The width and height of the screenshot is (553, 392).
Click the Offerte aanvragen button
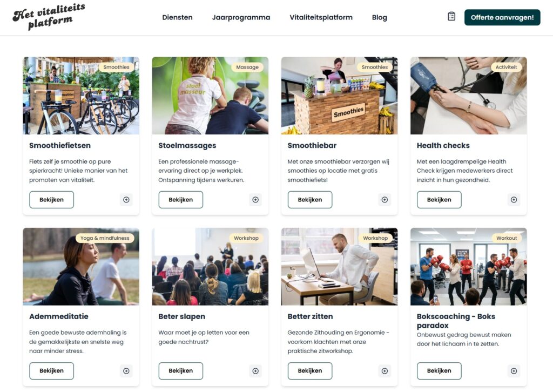tap(502, 17)
